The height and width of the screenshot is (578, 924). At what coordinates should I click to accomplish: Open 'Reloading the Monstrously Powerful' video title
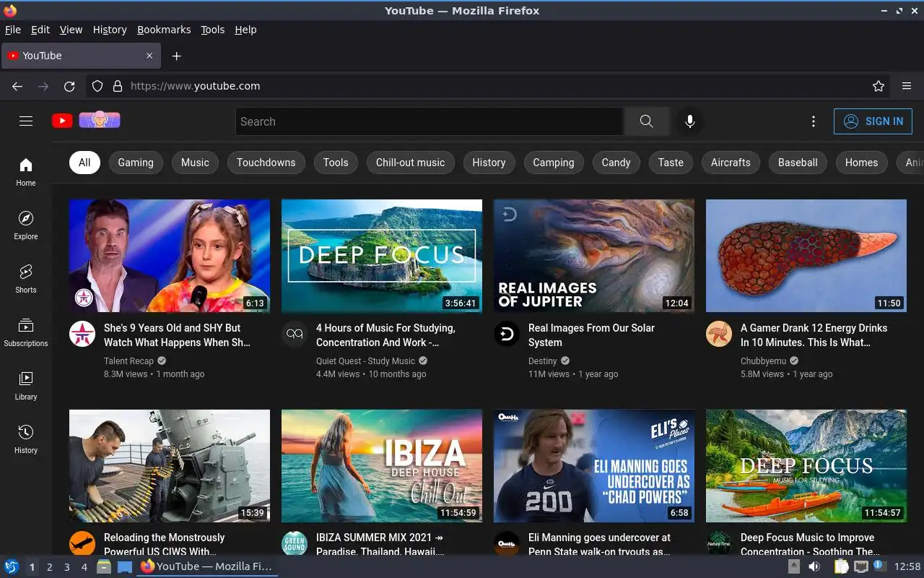(x=164, y=544)
